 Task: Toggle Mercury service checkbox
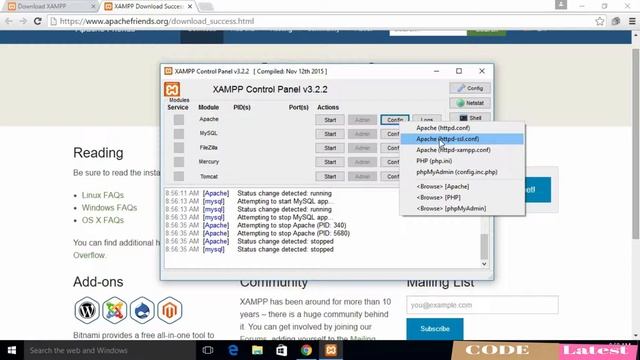(x=179, y=162)
